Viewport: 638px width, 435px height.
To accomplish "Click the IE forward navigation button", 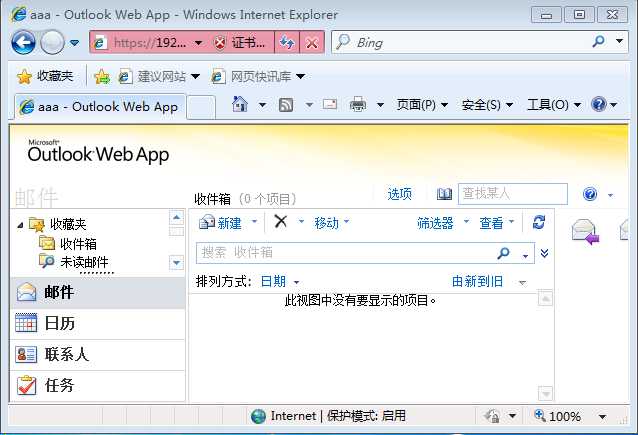I will (52, 42).
